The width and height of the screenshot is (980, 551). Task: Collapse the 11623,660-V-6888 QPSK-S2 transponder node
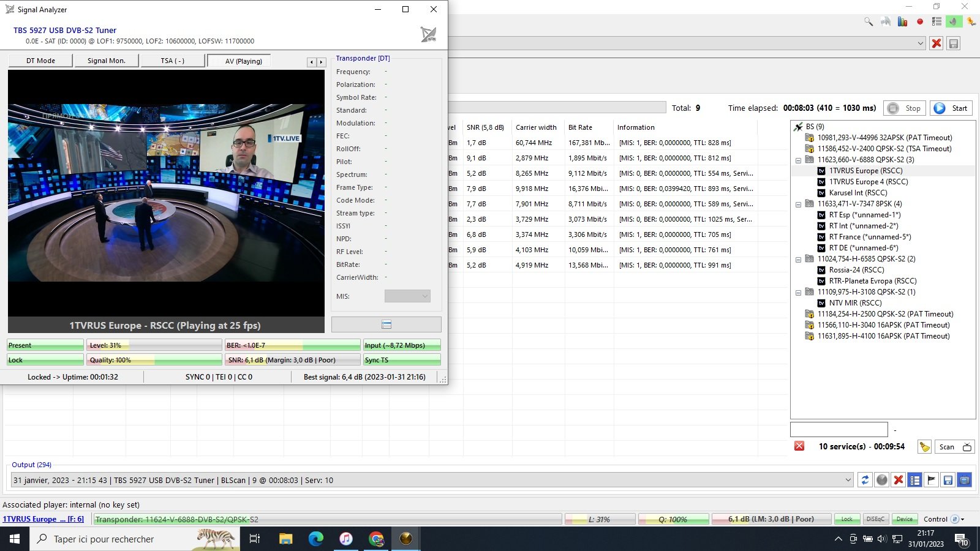pos(798,160)
